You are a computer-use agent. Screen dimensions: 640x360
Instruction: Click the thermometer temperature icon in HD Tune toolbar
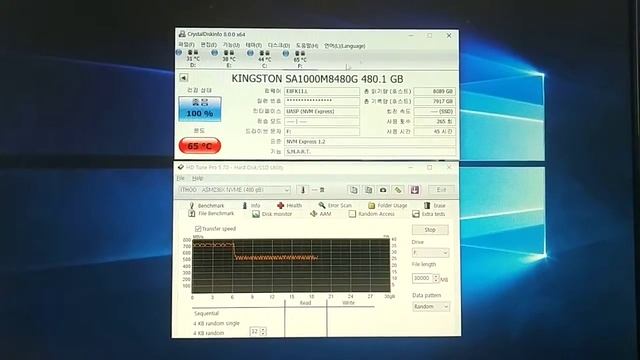pyautogui.click(x=303, y=190)
